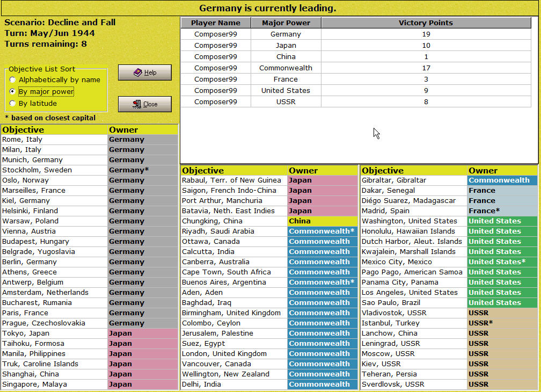Select the China major power cell

286,56
